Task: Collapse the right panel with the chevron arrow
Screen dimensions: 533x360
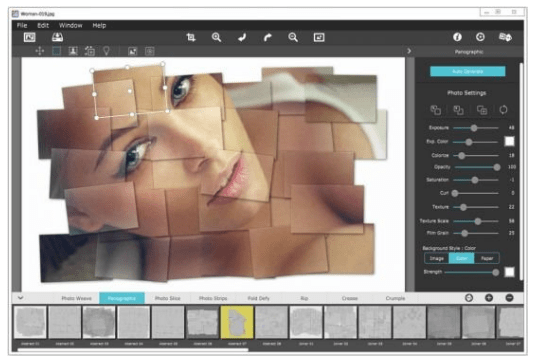Action: click(x=409, y=51)
